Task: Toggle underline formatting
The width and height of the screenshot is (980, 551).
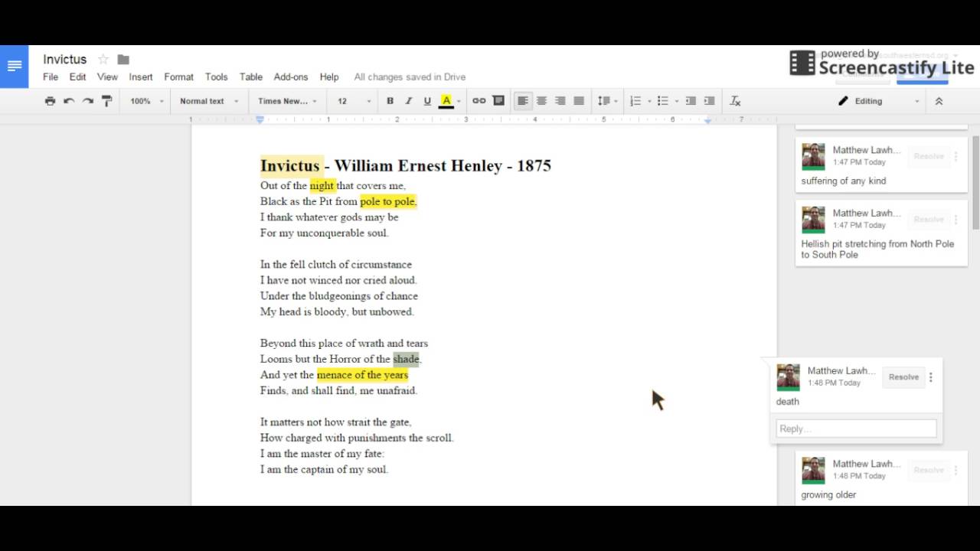Action: point(427,101)
